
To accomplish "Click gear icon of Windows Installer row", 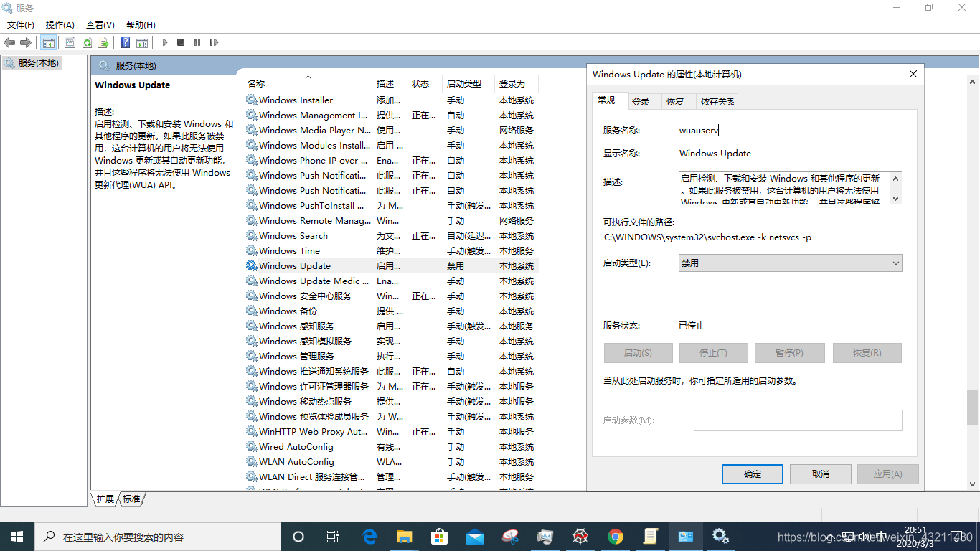I will point(251,100).
